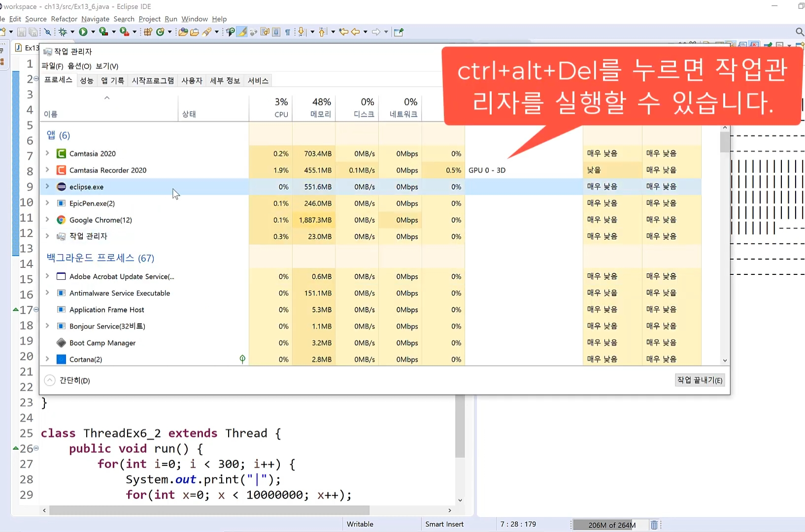The image size is (805, 532).
Task: Sort processes by 디스크 column header
Action: (x=357, y=107)
